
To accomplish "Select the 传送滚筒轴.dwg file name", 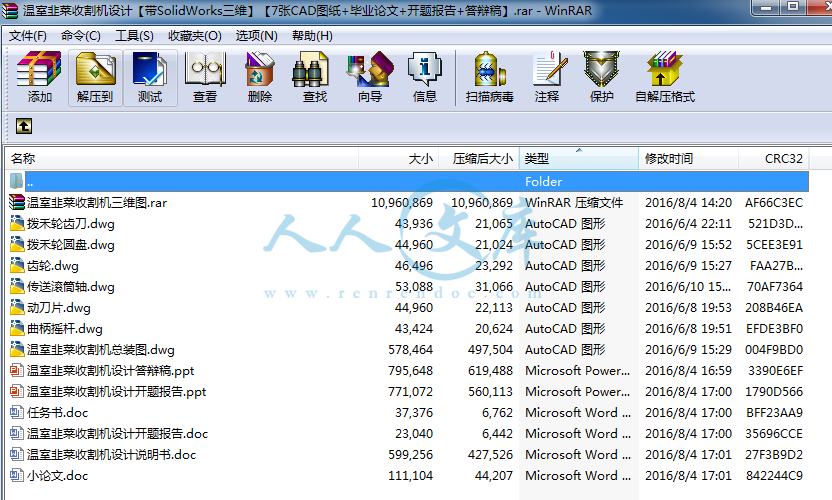I will [71, 287].
